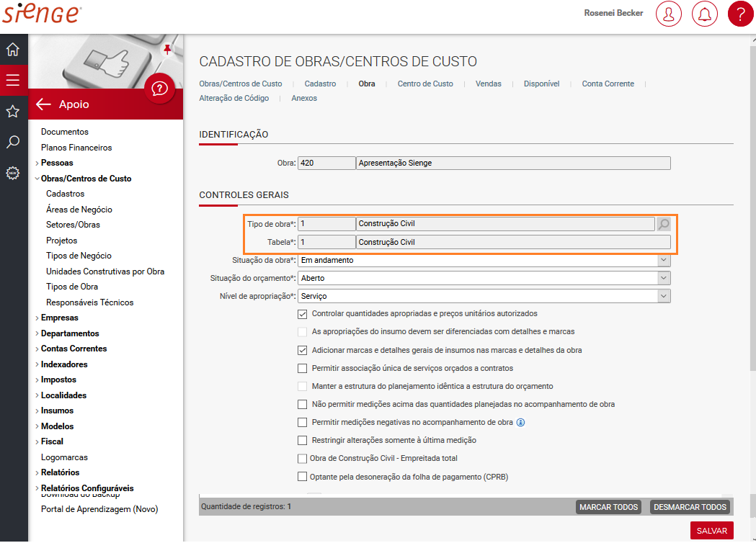
Task: Check As apropriações do insumo diferenciadas
Action: point(302,332)
